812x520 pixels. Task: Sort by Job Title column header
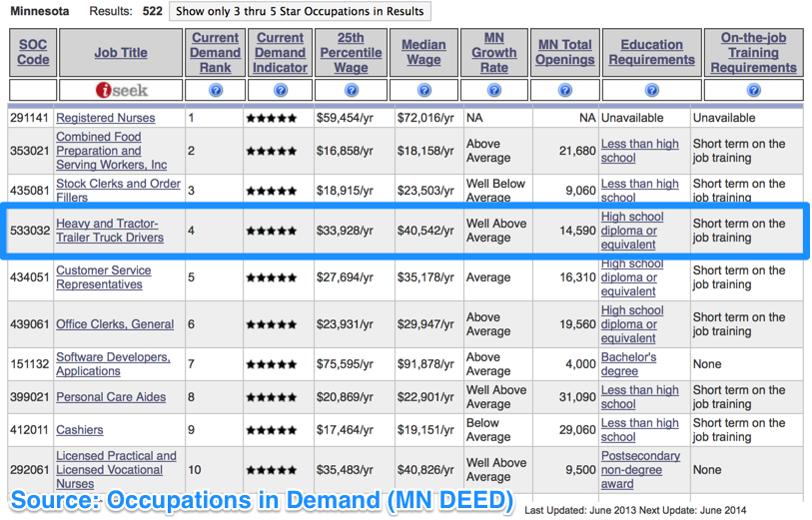[x=121, y=52]
